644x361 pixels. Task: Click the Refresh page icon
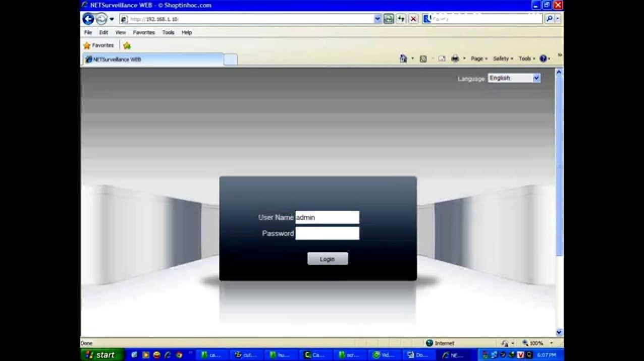(x=401, y=19)
